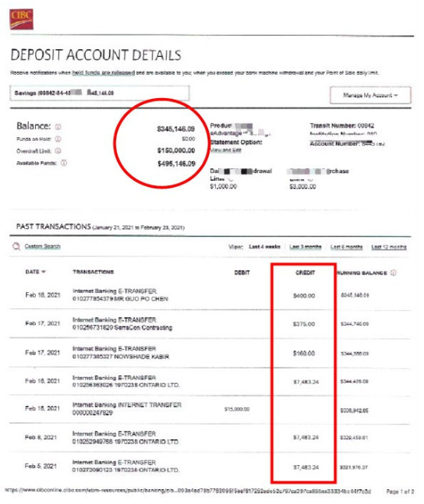
Task: Open the Balance info icon
Action: pyautogui.click(x=58, y=127)
